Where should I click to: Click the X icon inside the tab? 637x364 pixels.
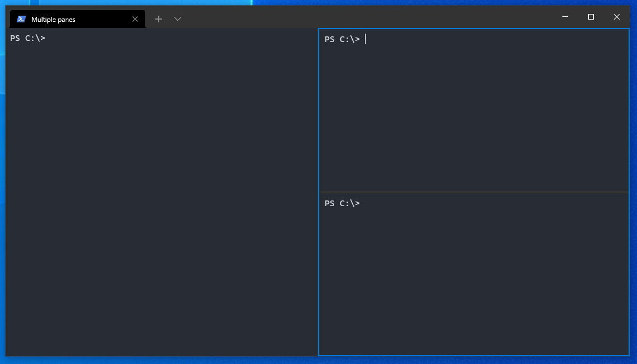click(135, 18)
